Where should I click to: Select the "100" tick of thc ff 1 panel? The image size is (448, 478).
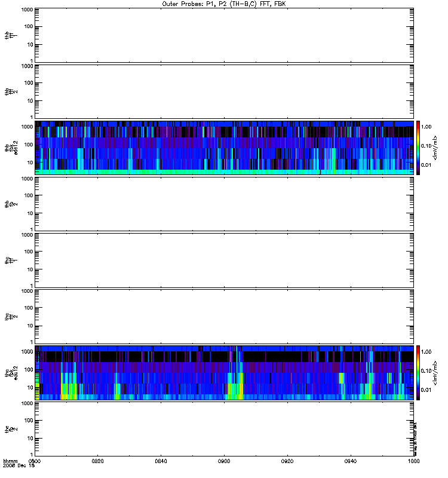tap(29, 252)
